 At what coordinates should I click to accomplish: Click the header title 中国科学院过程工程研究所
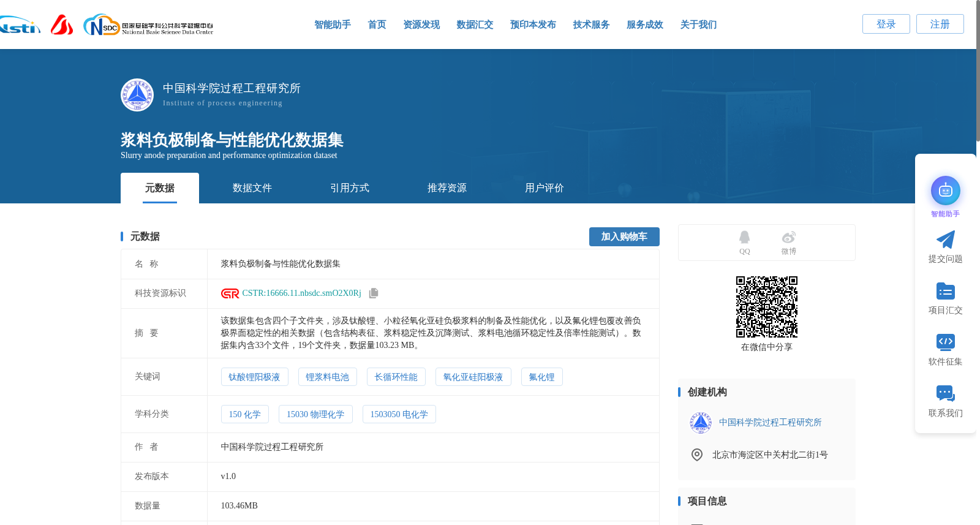point(232,88)
